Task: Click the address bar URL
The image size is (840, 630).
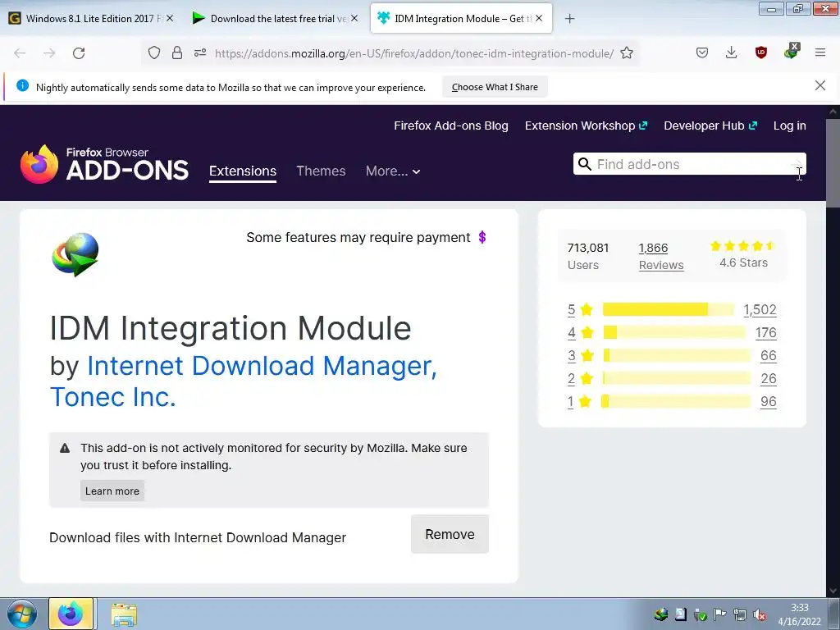Action: 414,53
